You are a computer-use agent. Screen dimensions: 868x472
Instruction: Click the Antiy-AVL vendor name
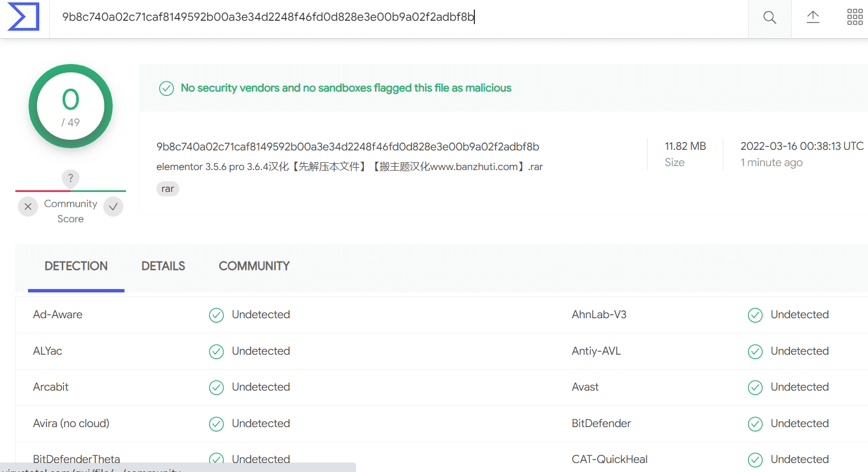point(596,351)
